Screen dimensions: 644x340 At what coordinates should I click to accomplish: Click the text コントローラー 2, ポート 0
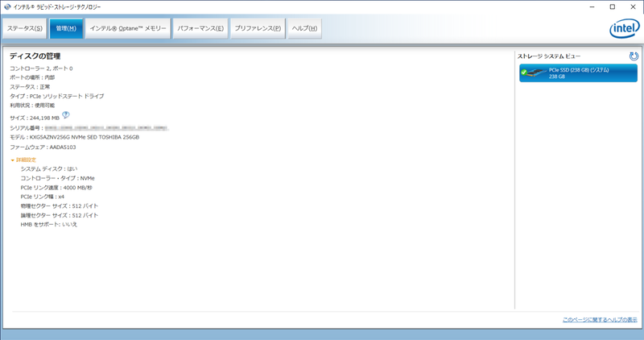click(x=41, y=68)
